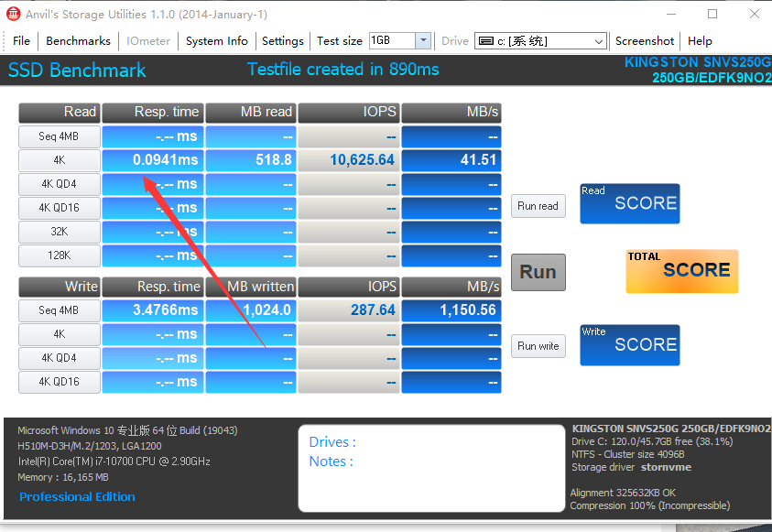Click the Read SCORE blue box
Viewport: 772px width, 532px height.
pos(629,203)
